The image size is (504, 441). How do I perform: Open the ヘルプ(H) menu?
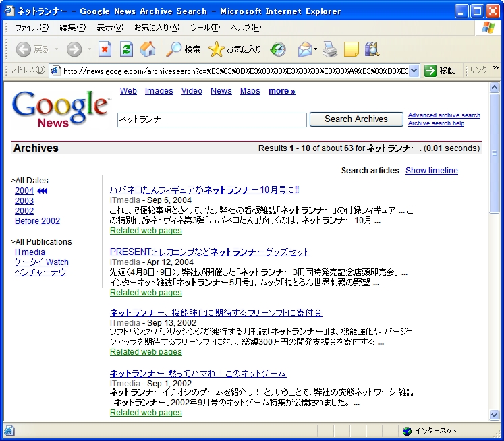pyautogui.click(x=246, y=28)
